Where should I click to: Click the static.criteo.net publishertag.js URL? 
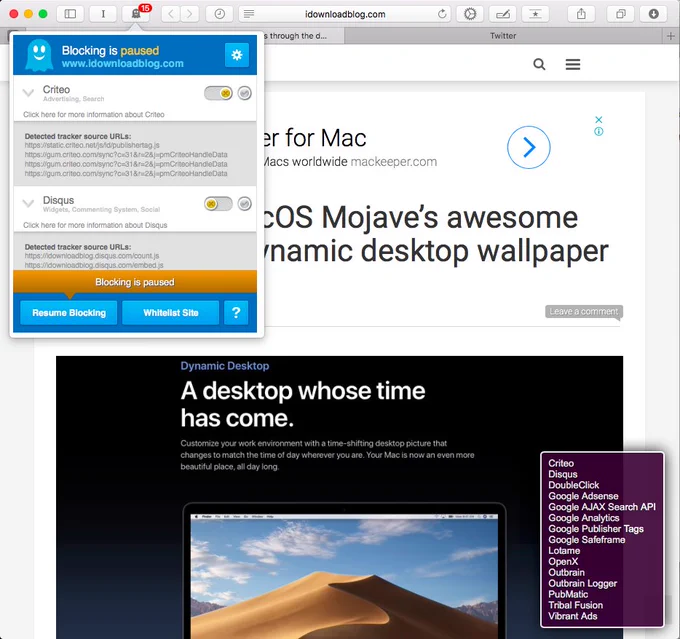(92, 145)
